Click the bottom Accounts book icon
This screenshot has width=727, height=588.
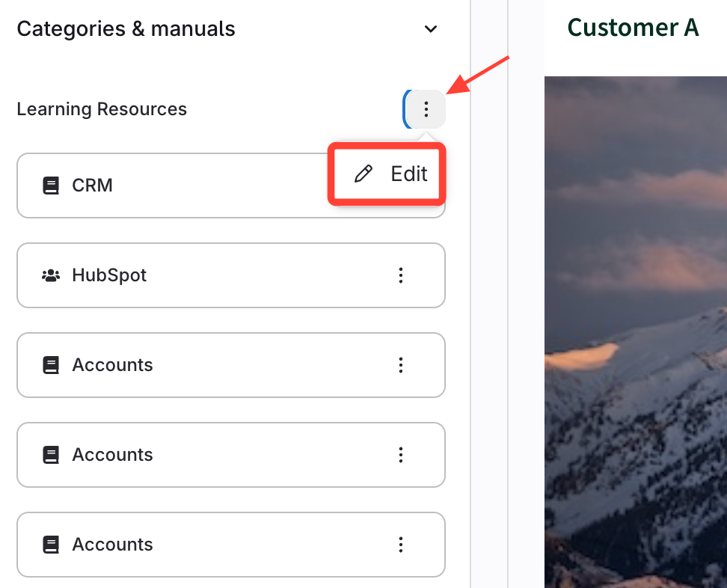tap(51, 545)
